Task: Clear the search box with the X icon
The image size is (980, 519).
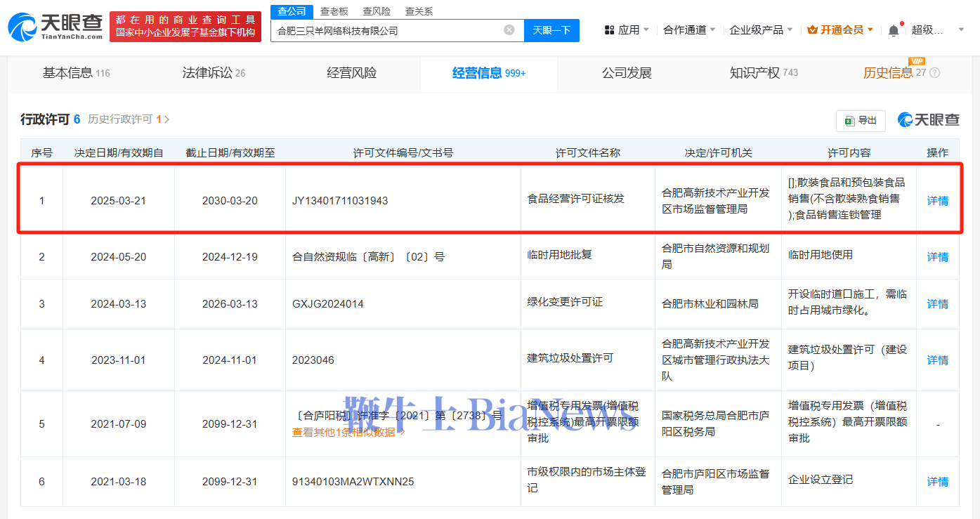Action: tap(509, 30)
